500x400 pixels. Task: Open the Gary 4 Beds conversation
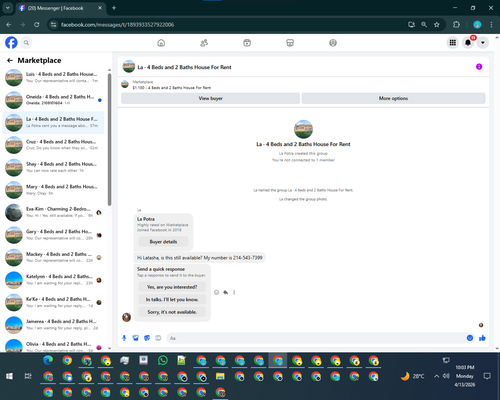[x=53, y=235]
